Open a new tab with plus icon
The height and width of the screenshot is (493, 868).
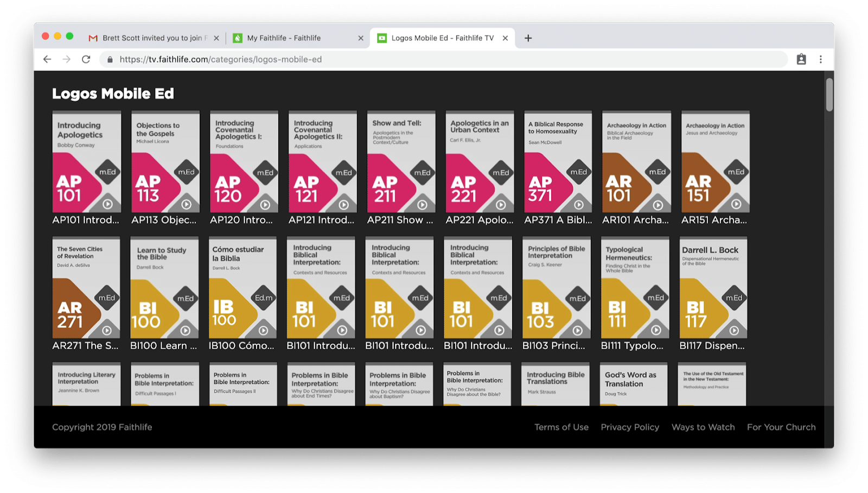tap(528, 38)
